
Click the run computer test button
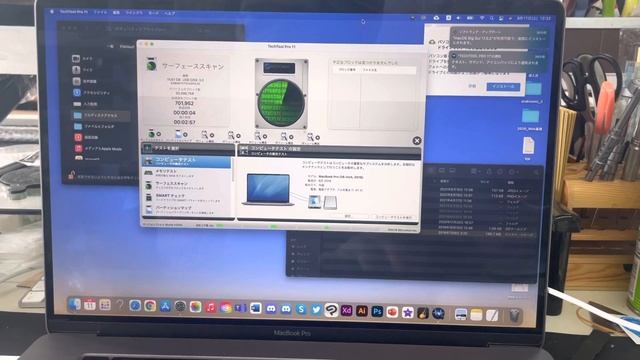(x=393, y=217)
